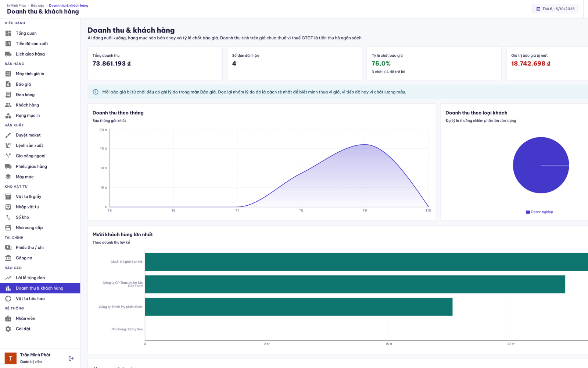This screenshot has height=368, width=588.
Task: Click the purple Doanh nghiệp pie chart
Action: [541, 165]
